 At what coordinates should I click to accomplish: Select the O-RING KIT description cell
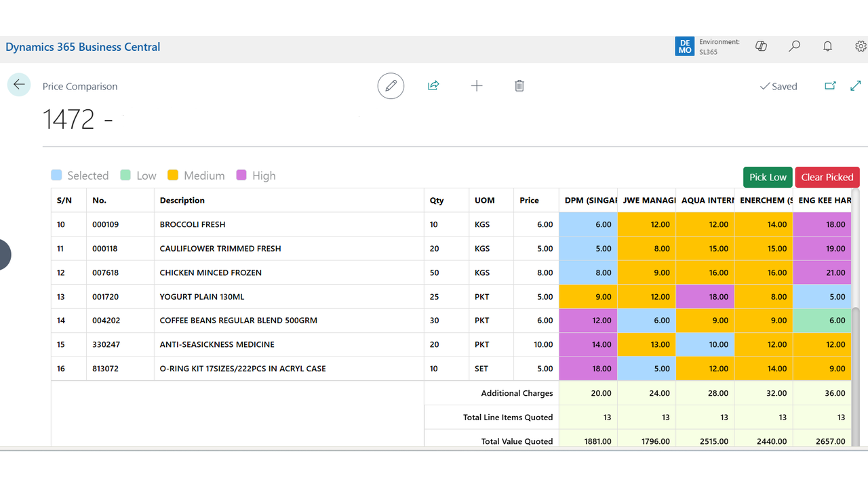289,369
